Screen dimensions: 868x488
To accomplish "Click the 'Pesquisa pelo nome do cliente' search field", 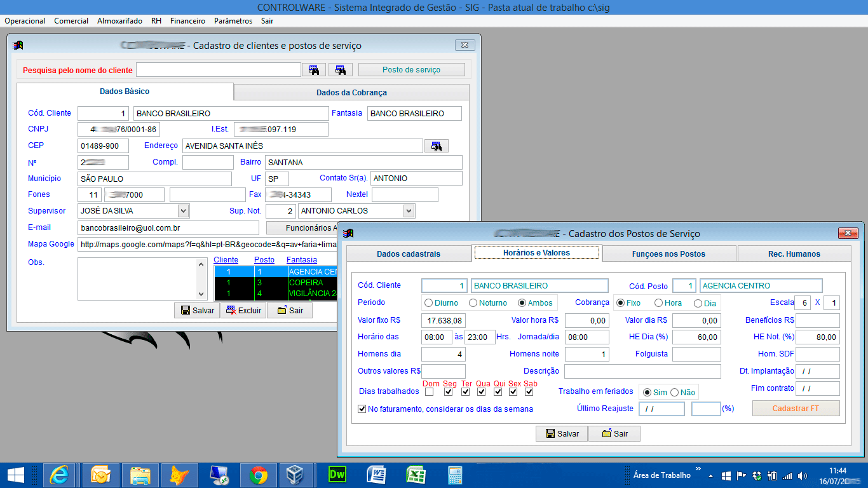I will tap(219, 70).
